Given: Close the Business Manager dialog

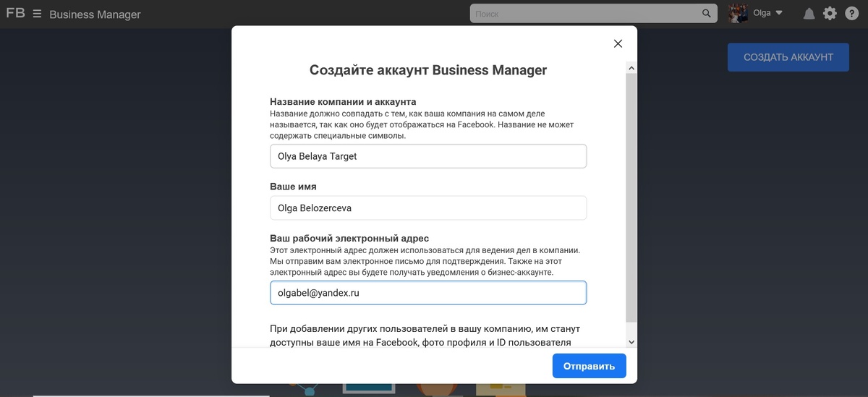Looking at the screenshot, I should [x=618, y=43].
